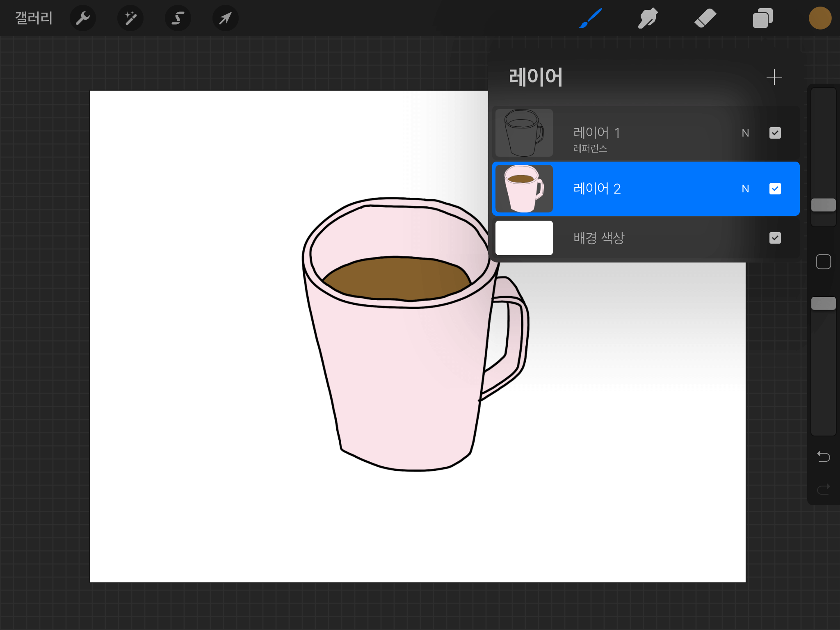
Task: Select the Brush tool
Action: (591, 18)
